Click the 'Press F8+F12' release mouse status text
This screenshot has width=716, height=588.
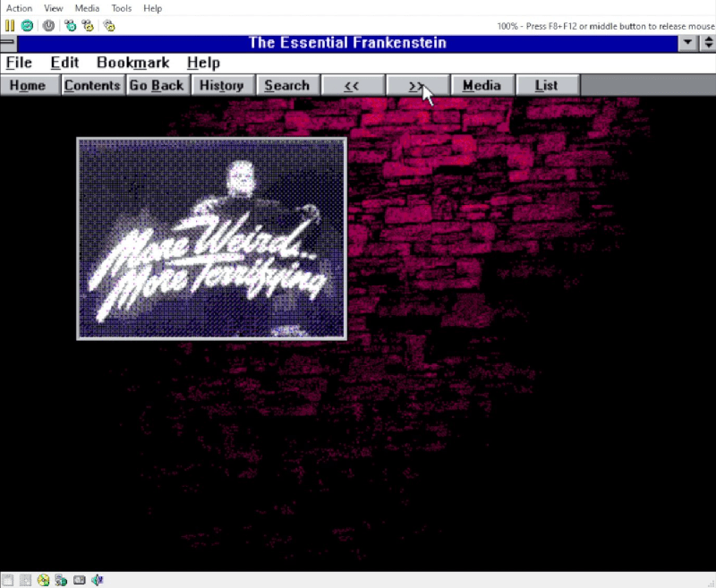click(x=606, y=26)
